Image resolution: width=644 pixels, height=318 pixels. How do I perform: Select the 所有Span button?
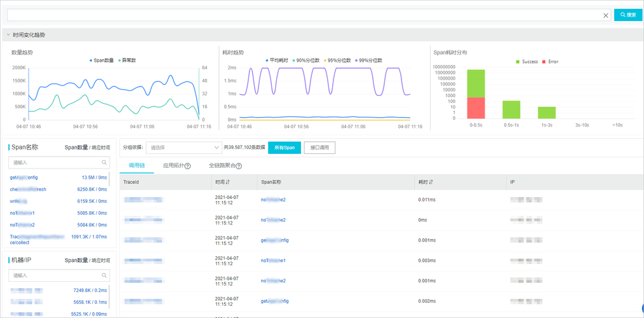285,148
